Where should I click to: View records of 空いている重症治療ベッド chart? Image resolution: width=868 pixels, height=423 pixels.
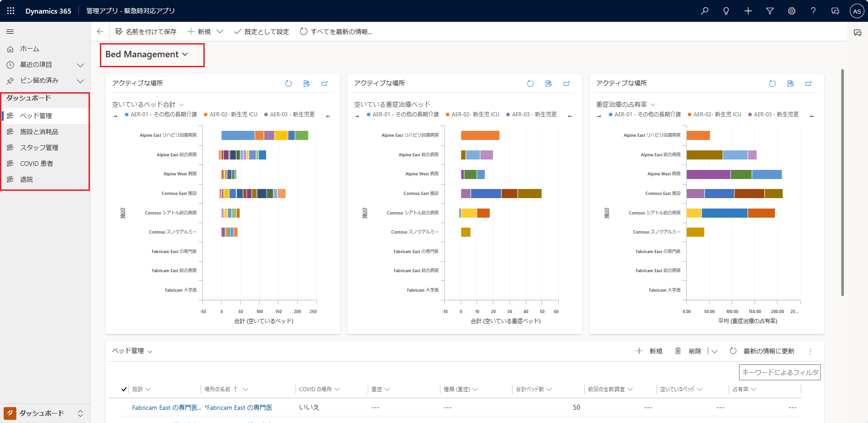click(x=549, y=84)
